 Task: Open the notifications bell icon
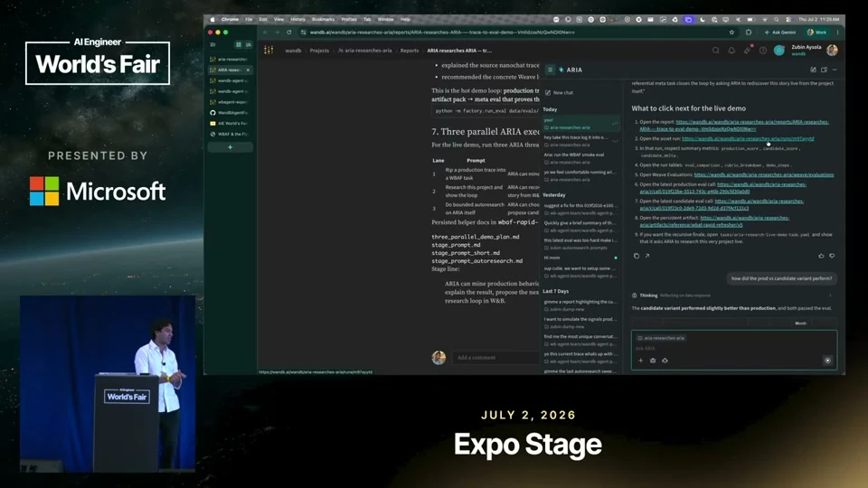731,51
